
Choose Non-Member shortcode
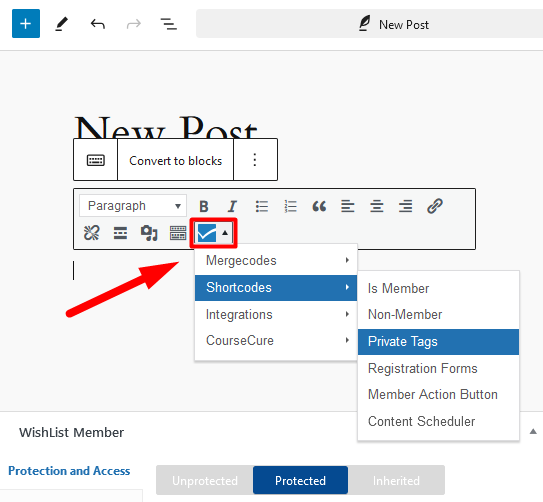tap(438, 314)
